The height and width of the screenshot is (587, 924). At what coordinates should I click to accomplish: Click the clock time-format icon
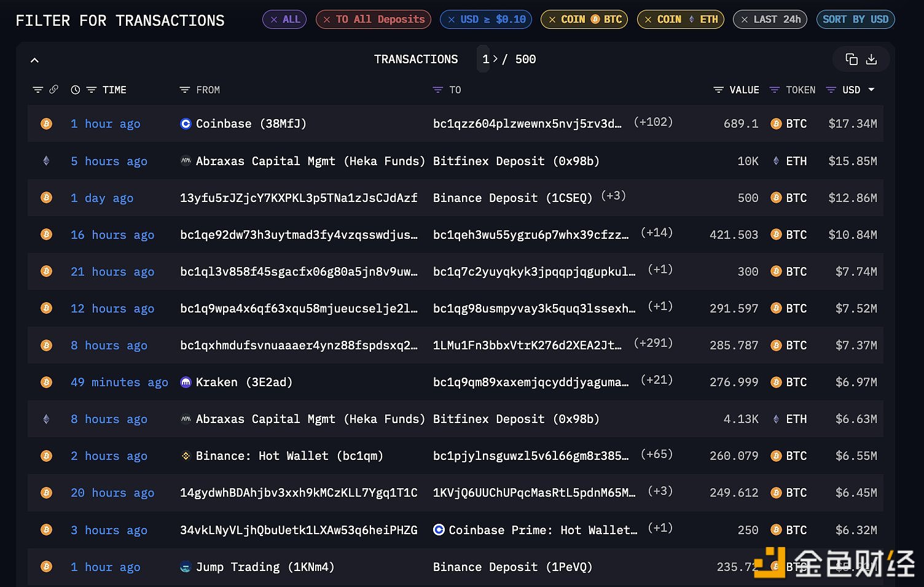(76, 90)
